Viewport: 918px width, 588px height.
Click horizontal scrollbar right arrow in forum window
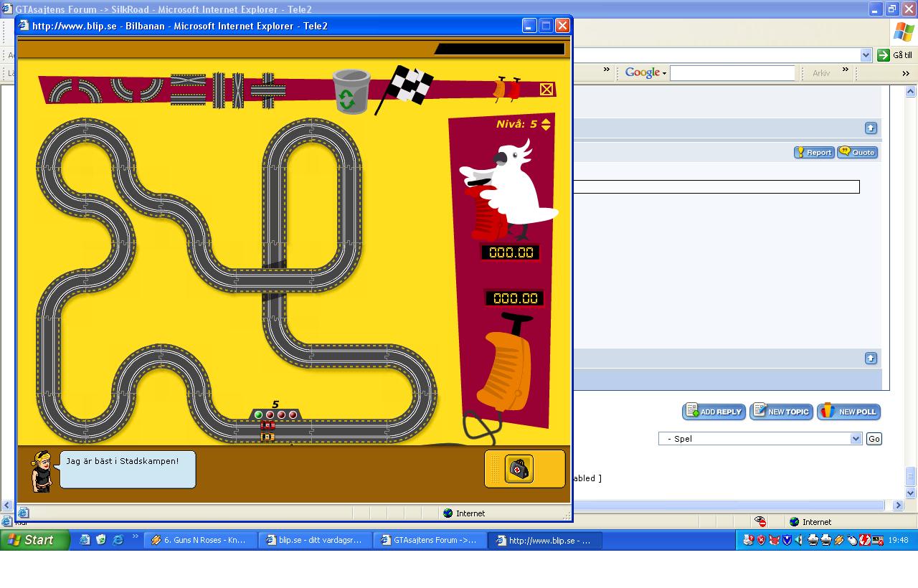(898, 506)
